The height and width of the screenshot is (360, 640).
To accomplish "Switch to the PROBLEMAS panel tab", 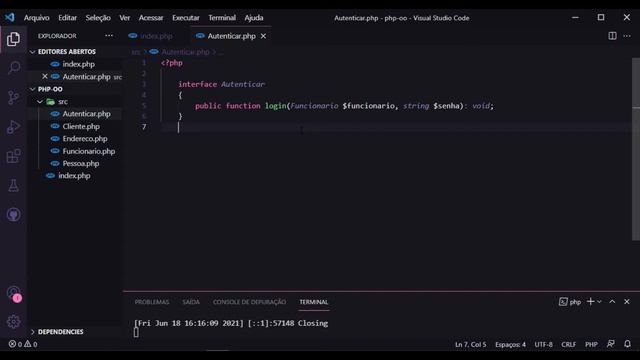I will tap(152, 302).
